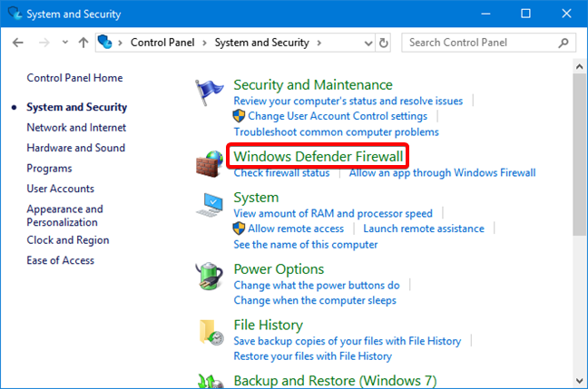This screenshot has height=389, width=588.
Task: Click Allow an app through Windows Firewall
Action: pos(442,173)
